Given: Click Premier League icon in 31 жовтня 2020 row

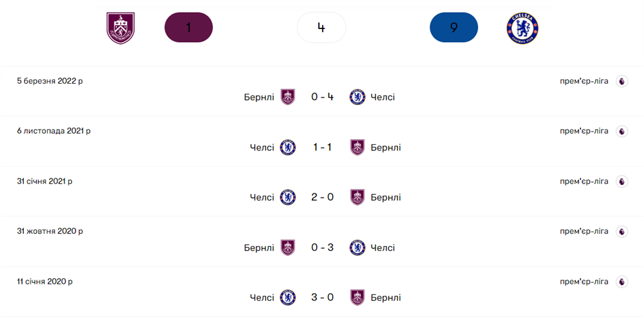Looking at the screenshot, I should (621, 232).
